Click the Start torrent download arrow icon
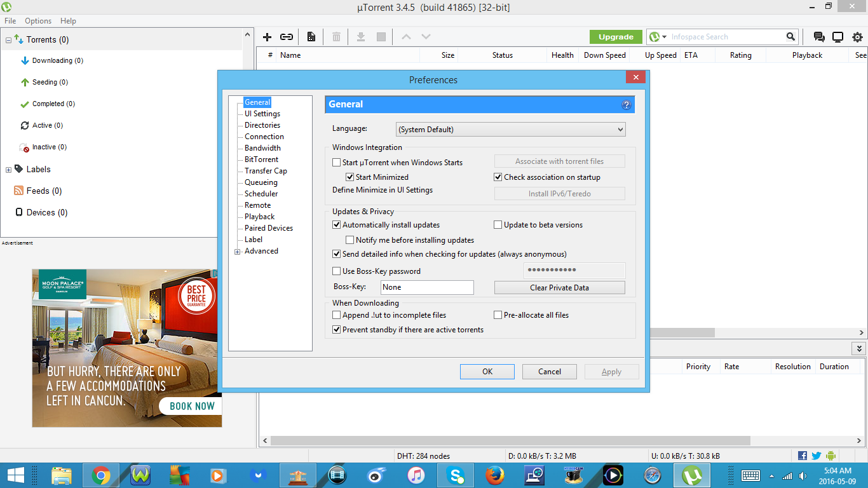Screen dimensions: 868x488 [x=360, y=37]
